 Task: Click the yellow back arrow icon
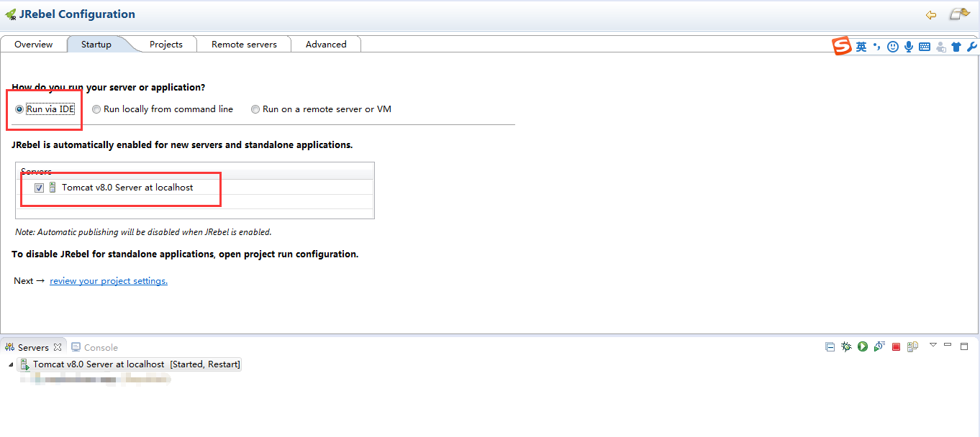[x=931, y=14]
